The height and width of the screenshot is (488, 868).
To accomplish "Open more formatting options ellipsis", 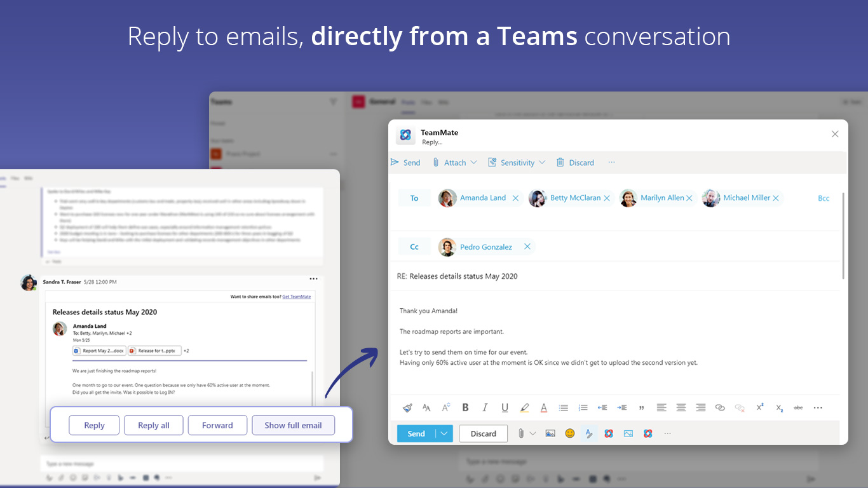I will [x=818, y=408].
